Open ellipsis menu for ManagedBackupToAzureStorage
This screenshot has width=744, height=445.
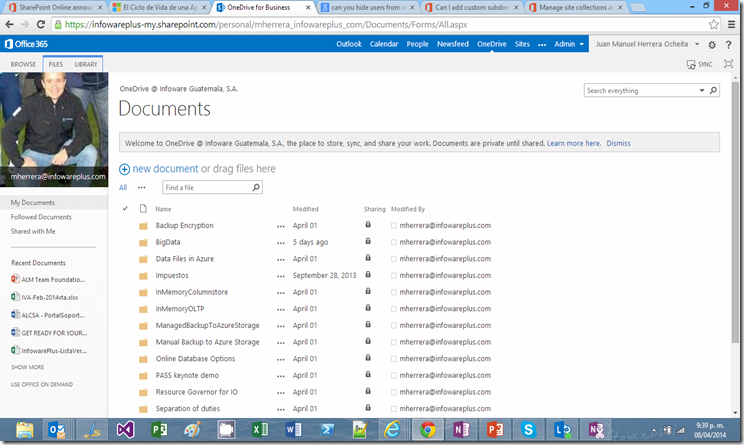pos(280,326)
